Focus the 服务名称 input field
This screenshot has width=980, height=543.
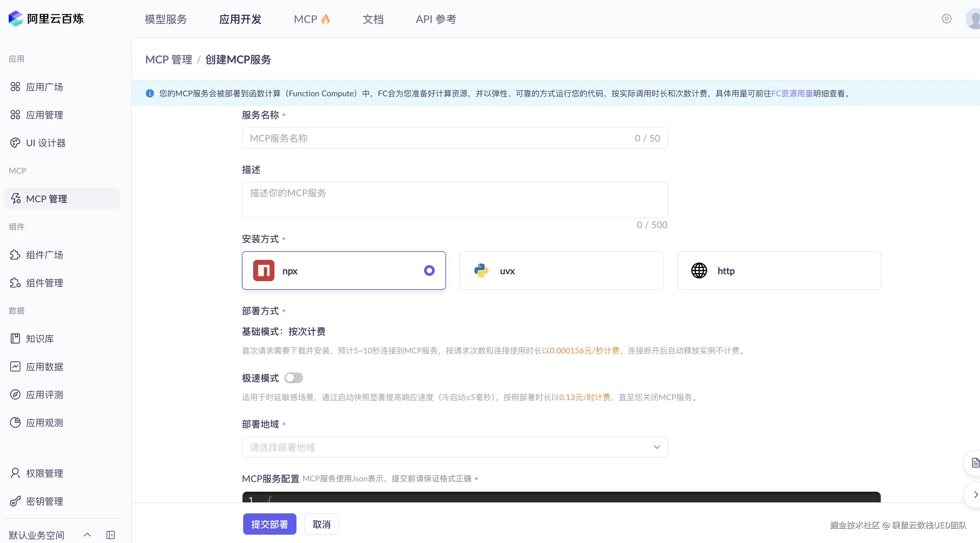(x=437, y=138)
